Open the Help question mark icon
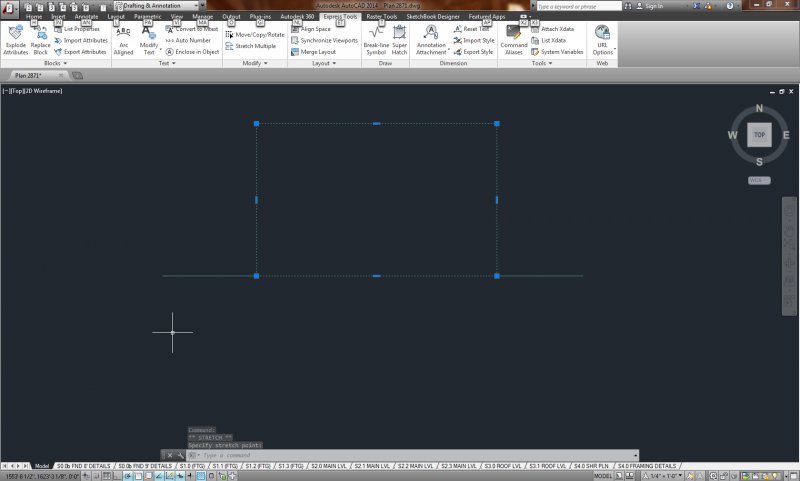Screen dimensions: 800x481 (730, 6)
